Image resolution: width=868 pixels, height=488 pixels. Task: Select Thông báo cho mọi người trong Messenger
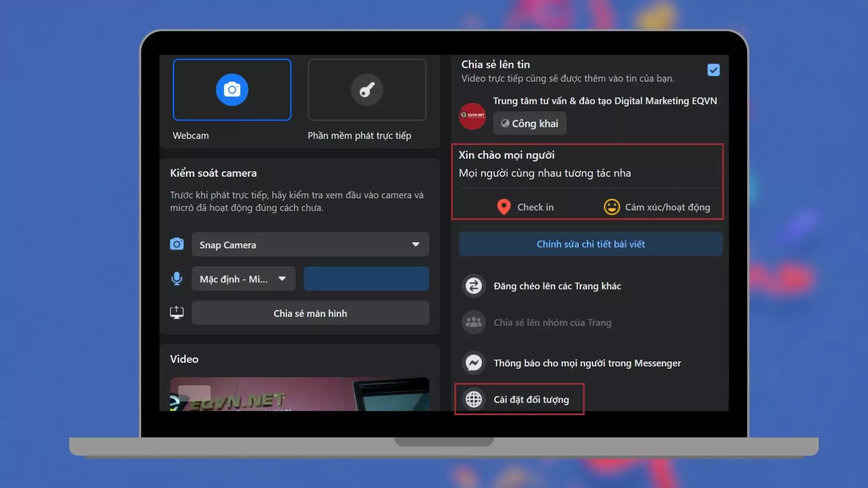click(587, 363)
